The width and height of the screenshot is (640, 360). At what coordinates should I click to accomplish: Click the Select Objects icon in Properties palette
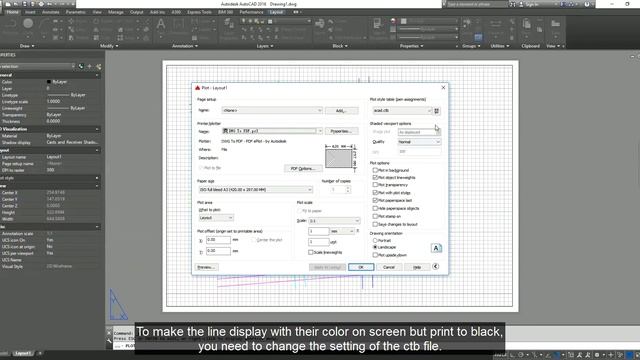[89, 66]
